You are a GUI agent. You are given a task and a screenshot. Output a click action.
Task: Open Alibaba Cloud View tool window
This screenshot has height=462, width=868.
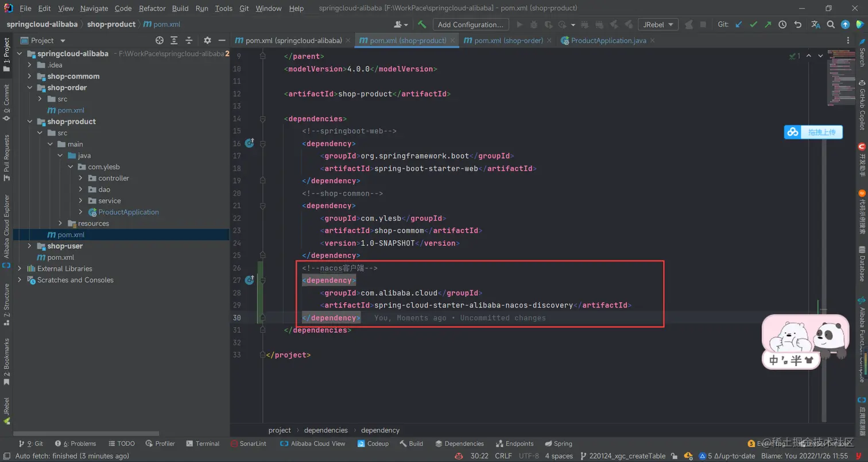(313, 444)
